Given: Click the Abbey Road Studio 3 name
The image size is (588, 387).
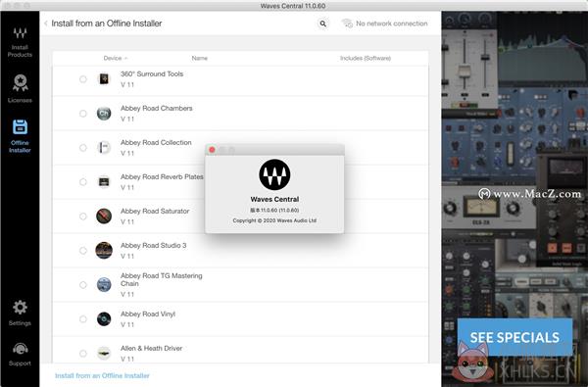Looking at the screenshot, I should click(154, 245).
